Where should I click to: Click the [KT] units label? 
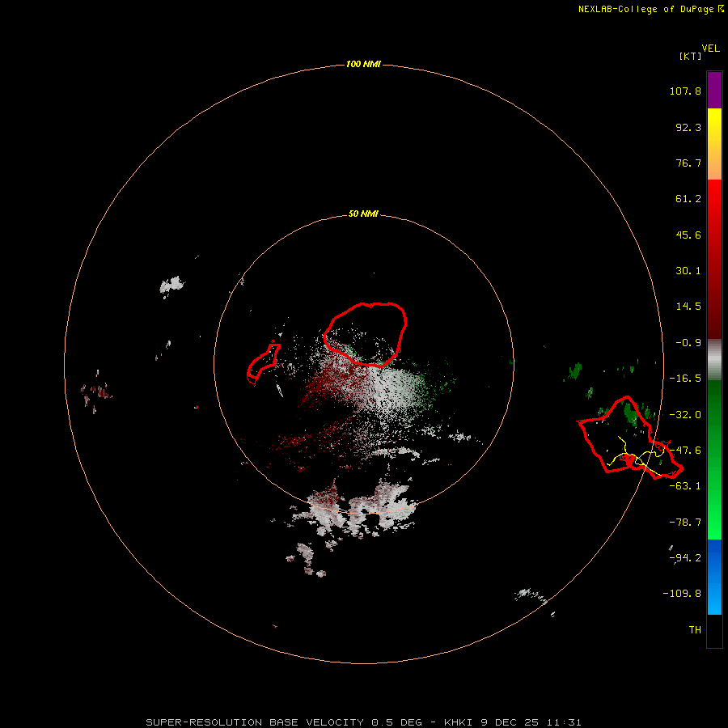(690, 56)
